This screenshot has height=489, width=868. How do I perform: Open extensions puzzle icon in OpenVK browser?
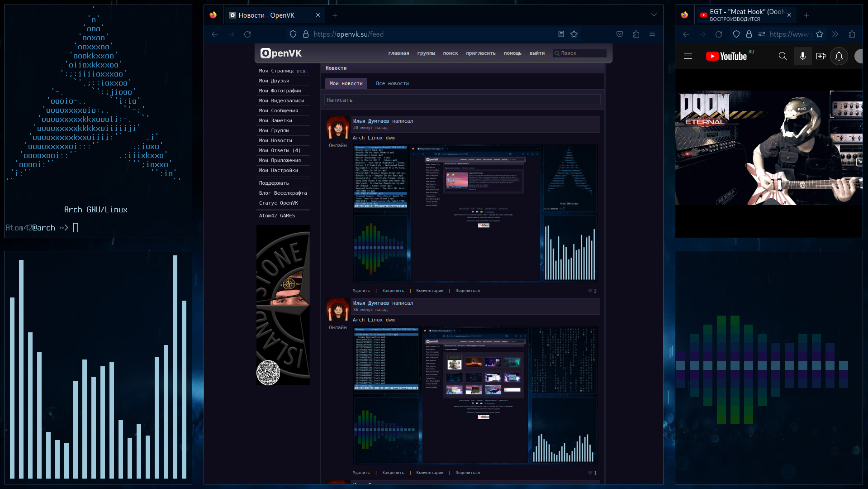pos(636,34)
